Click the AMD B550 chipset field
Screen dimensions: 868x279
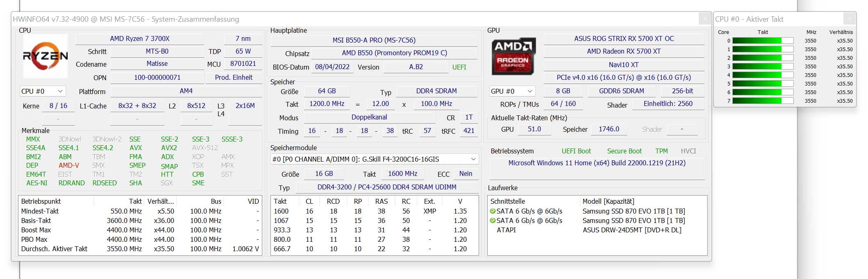pos(394,53)
